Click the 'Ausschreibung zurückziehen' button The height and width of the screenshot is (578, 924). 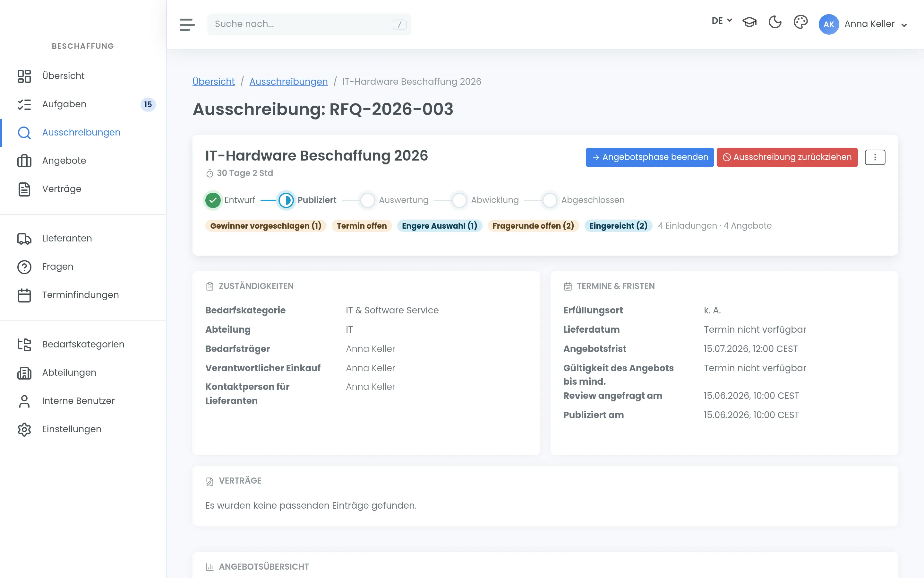pyautogui.click(x=787, y=157)
